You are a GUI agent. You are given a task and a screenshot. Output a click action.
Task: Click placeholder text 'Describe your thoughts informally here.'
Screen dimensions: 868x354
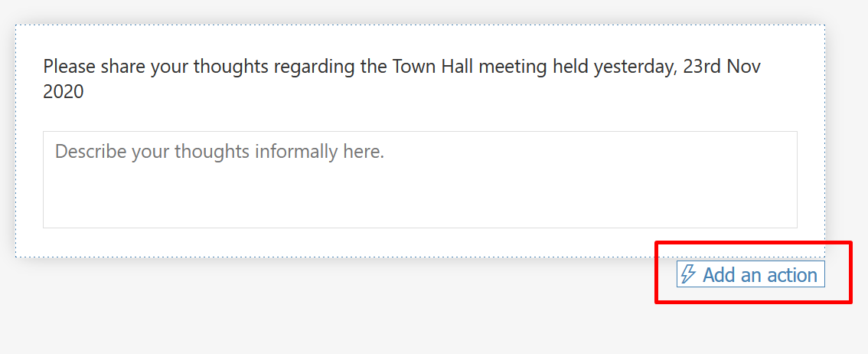(220, 151)
